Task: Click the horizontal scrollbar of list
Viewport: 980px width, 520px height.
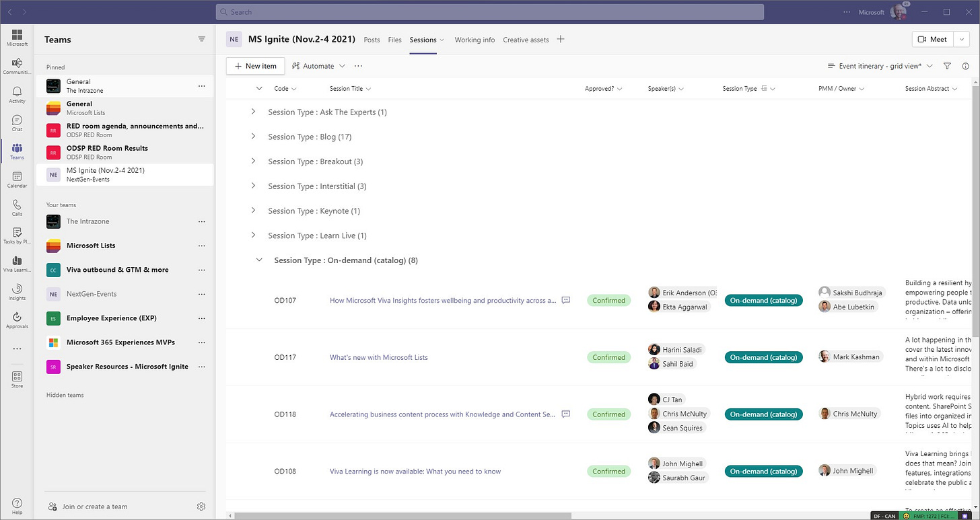Action: 403,516
